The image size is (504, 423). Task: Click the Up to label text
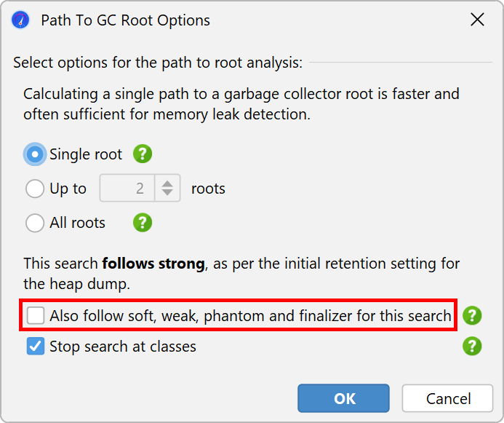[68, 189]
